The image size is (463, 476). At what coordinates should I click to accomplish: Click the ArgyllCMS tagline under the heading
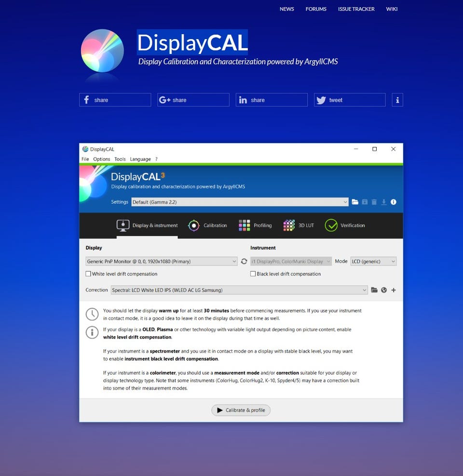(238, 62)
